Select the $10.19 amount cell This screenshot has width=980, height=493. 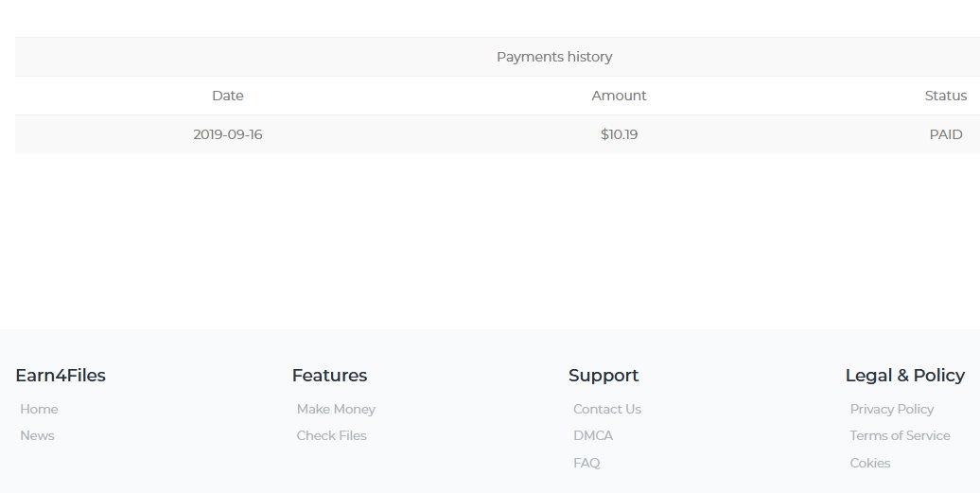coord(619,134)
